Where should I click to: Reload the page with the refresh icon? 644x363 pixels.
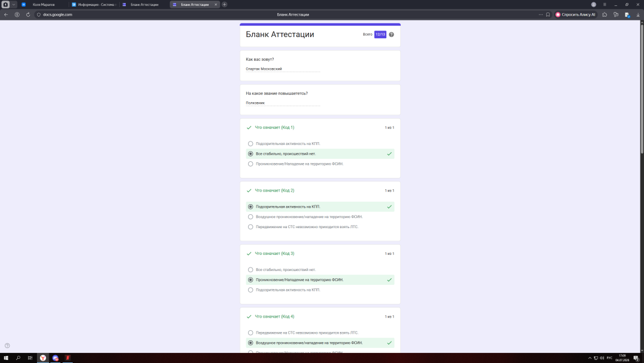28,14
